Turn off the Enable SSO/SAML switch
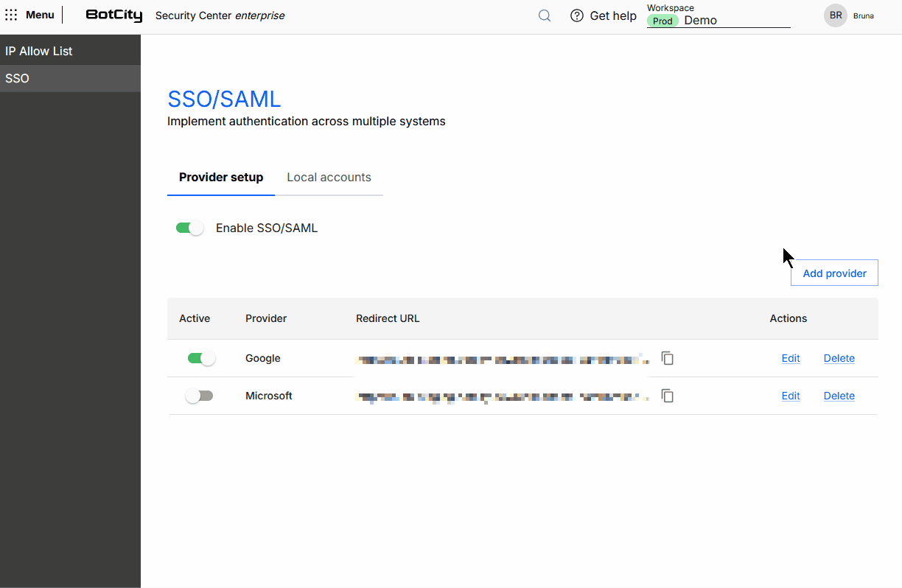 [x=189, y=228]
